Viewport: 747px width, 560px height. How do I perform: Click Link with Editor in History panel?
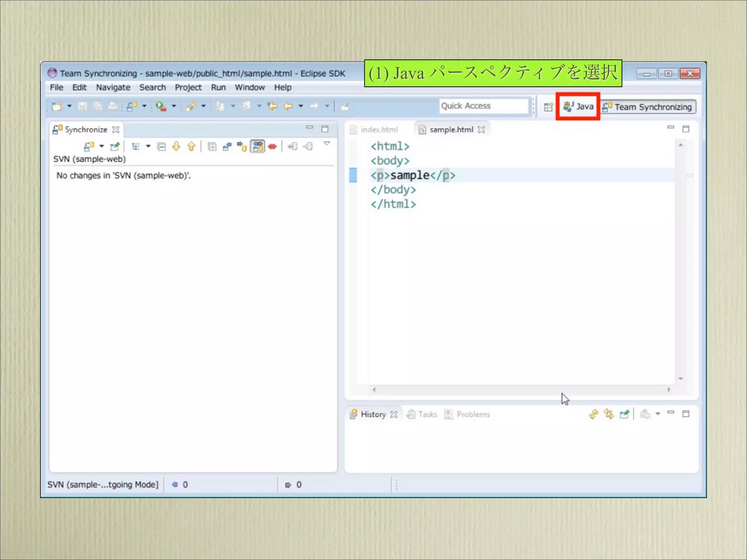[609, 414]
